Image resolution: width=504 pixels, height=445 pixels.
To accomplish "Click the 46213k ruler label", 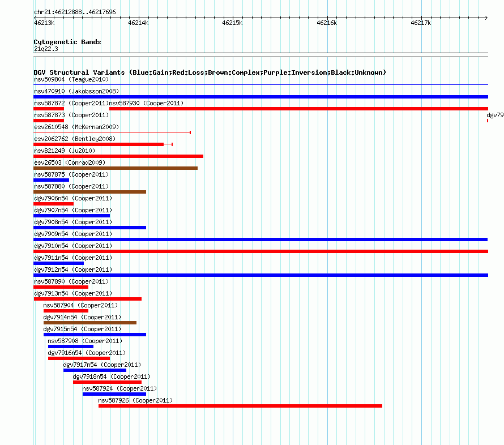I will point(44,23).
